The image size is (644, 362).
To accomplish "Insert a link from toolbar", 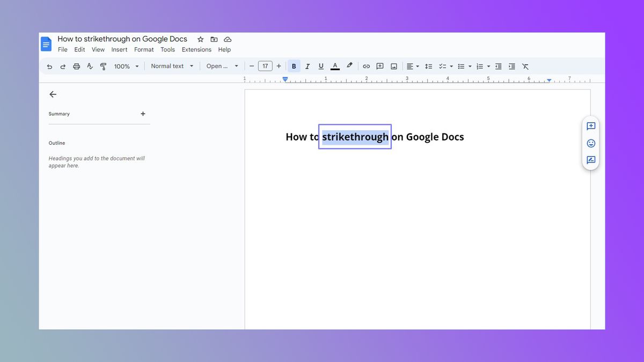I will (x=366, y=67).
